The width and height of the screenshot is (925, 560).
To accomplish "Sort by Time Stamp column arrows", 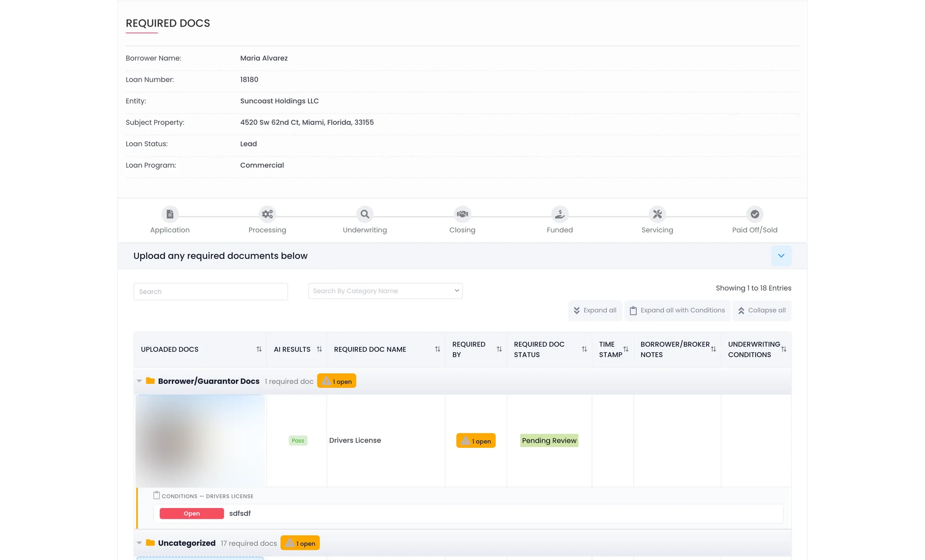I will [626, 349].
